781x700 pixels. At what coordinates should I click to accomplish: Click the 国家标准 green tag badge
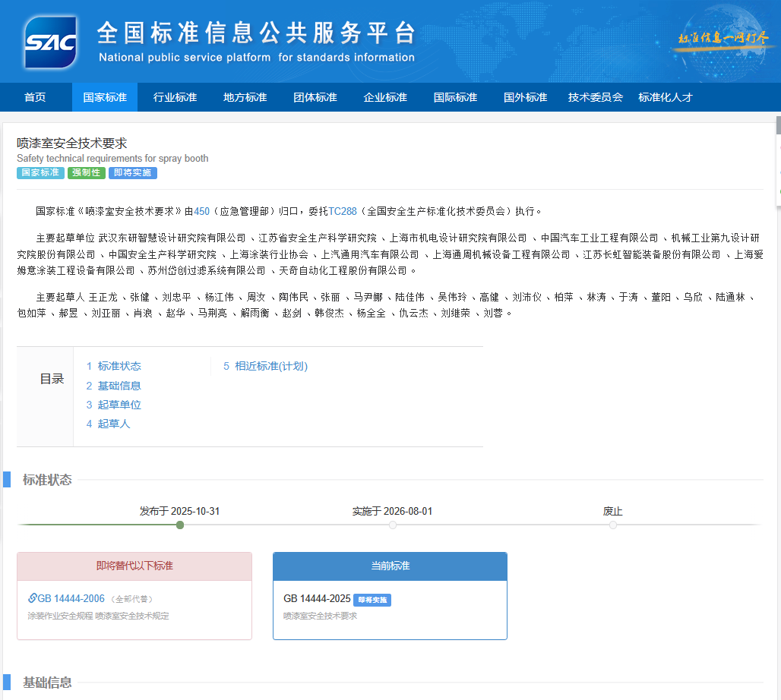pyautogui.click(x=40, y=172)
